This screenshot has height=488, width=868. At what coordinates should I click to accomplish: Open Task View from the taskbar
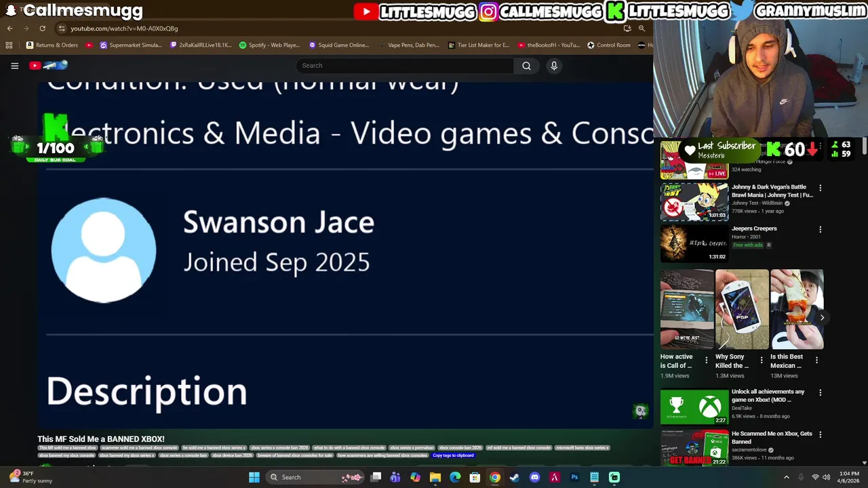pos(376,477)
